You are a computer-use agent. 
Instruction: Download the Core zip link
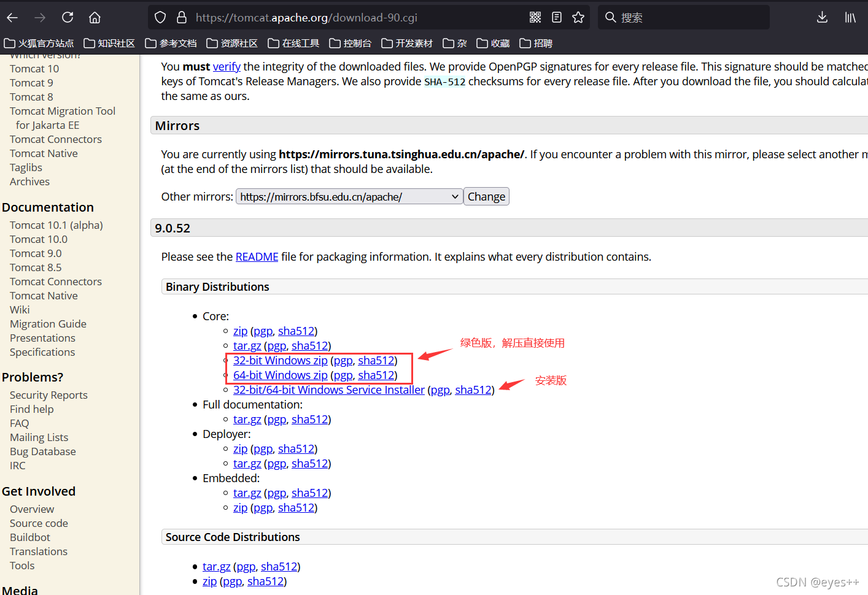pos(241,331)
